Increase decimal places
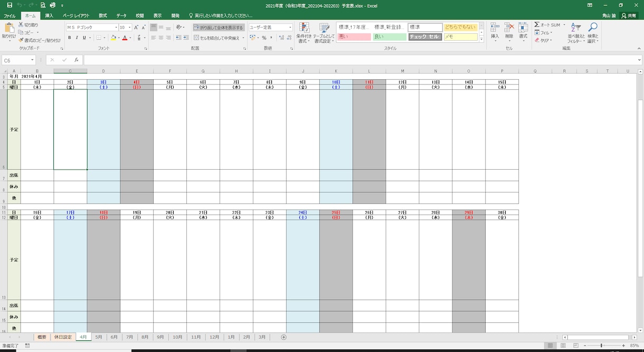Image resolution: width=644 pixels, height=352 pixels. coord(281,38)
